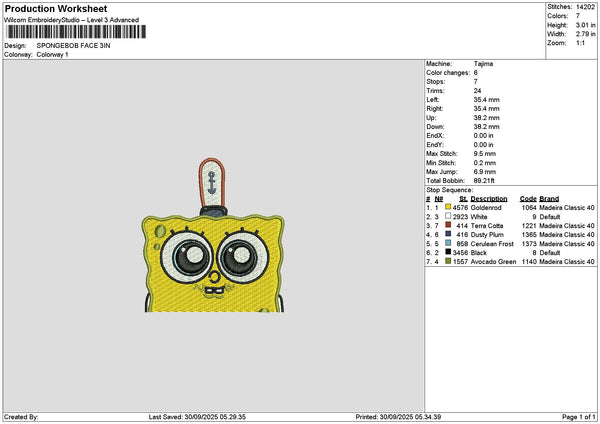This screenshot has width=600, height=424.
Task: Pick the Cerulean Frost color swatch
Action: (x=448, y=243)
